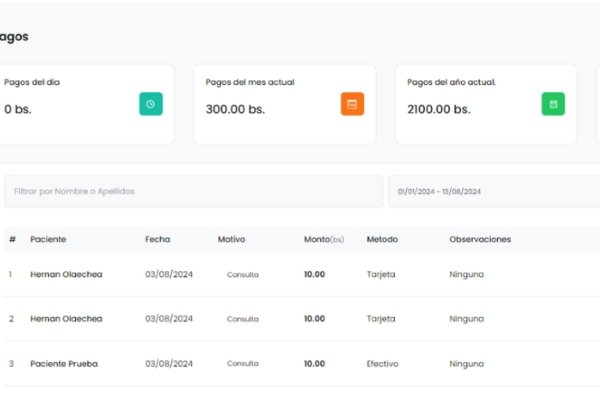Focus the Filtrar por Nombre o Apellidos field

[x=193, y=191]
